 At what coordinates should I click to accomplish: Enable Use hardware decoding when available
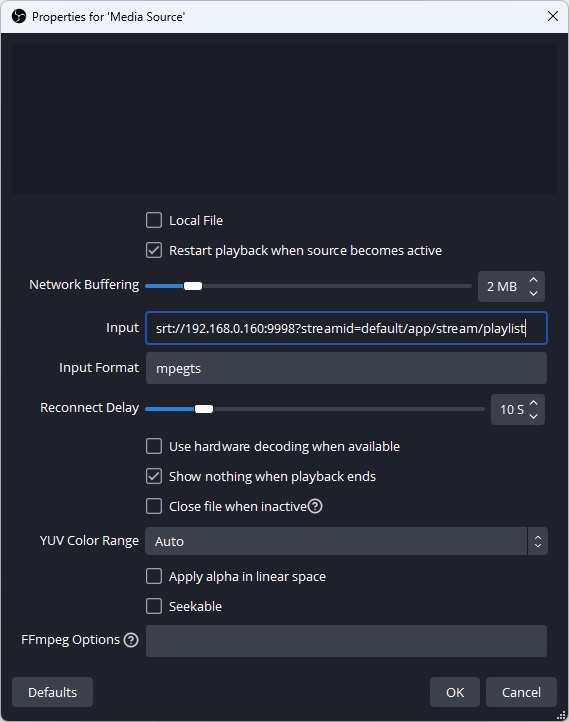tap(154, 446)
